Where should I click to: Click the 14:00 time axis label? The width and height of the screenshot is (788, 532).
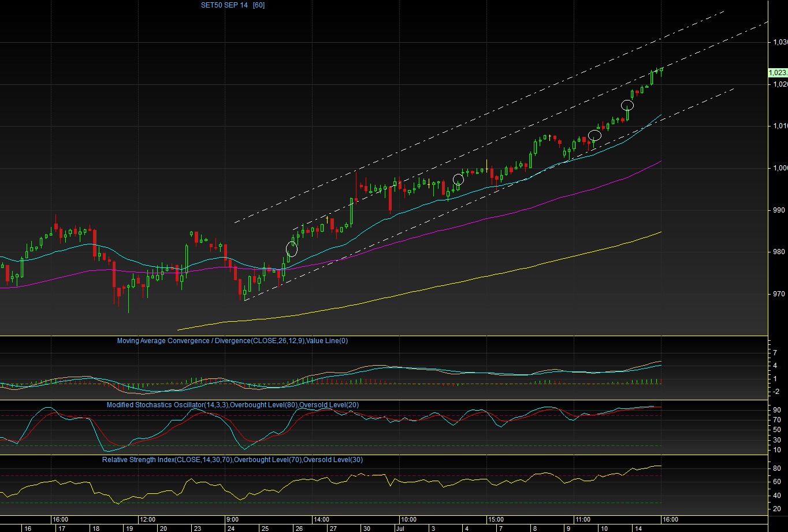(321, 519)
